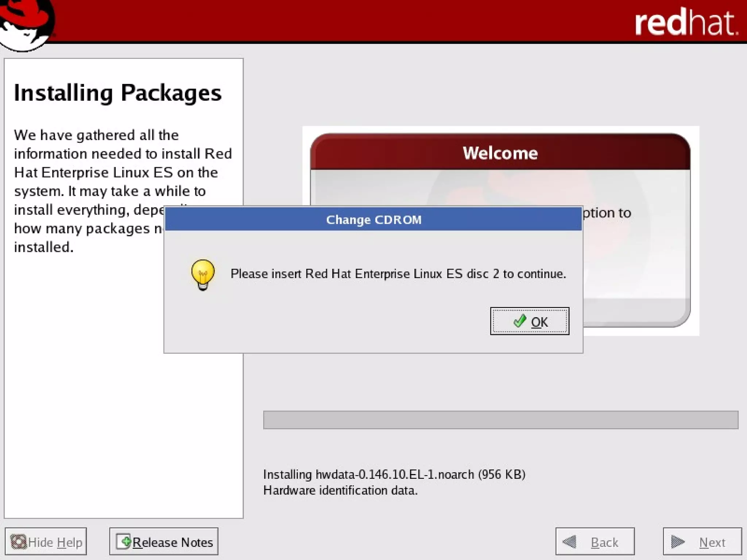Click the Hide Help button

(x=46, y=541)
